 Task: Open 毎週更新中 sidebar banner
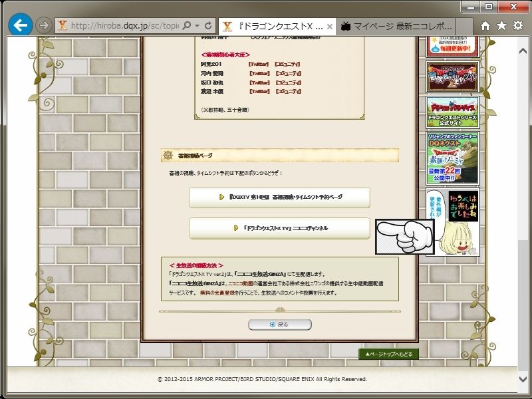(x=453, y=47)
